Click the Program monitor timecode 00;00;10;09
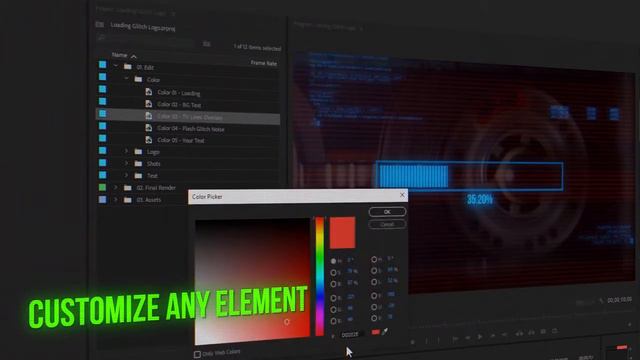 620,300
